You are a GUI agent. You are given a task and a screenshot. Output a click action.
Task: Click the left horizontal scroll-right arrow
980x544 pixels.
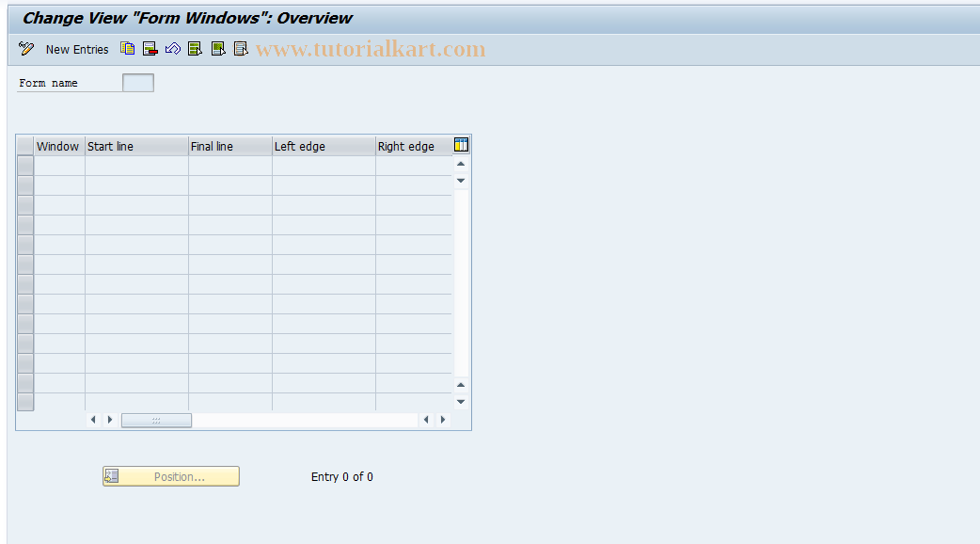click(x=110, y=420)
